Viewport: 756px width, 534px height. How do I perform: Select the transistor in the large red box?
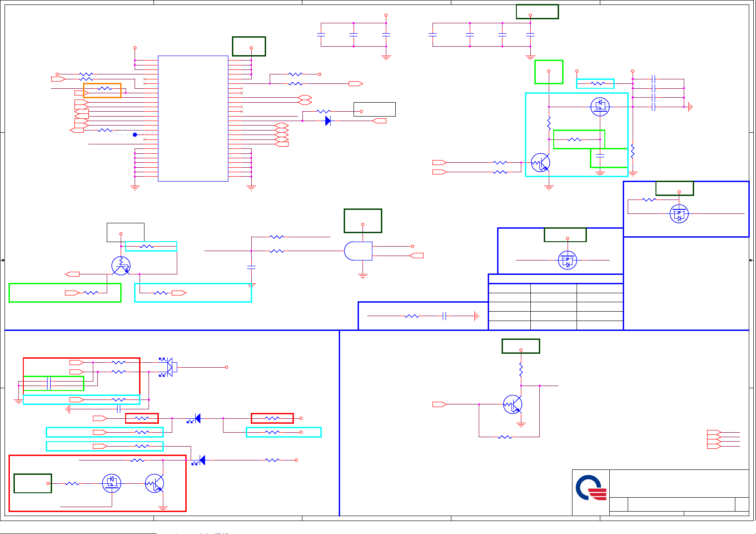tap(154, 483)
